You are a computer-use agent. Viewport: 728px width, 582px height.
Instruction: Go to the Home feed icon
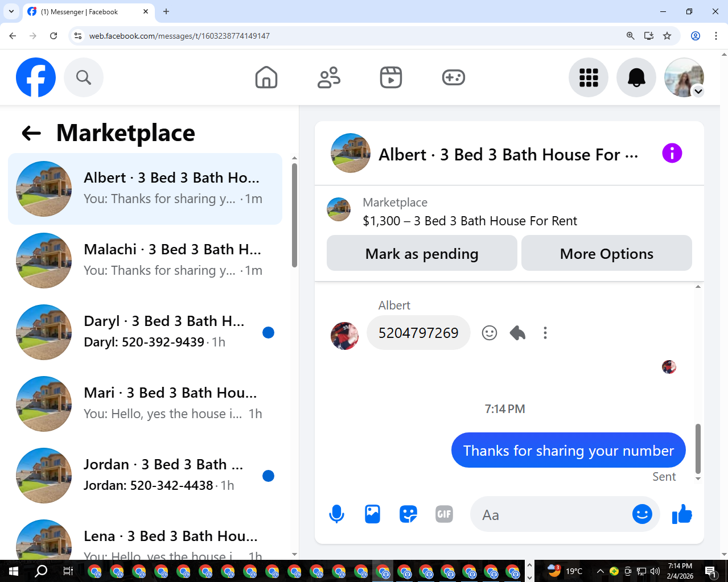click(266, 77)
